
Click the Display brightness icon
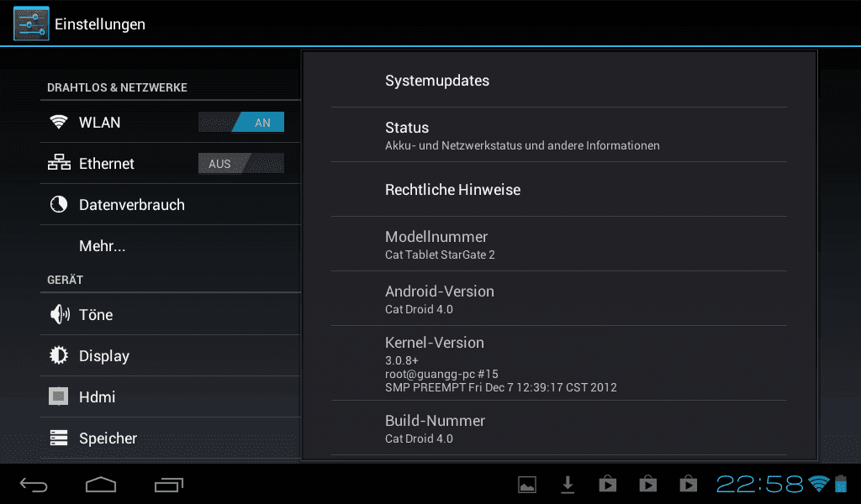point(59,355)
